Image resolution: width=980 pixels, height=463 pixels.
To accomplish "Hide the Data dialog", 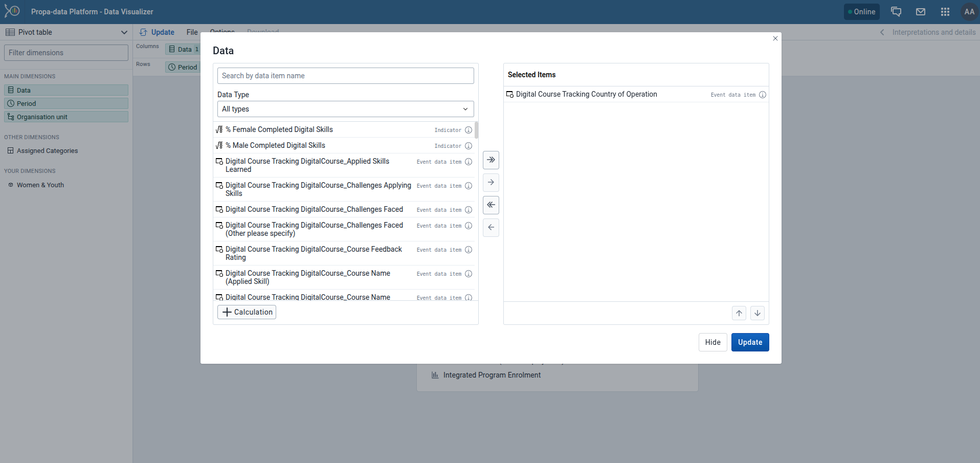I will tap(712, 342).
